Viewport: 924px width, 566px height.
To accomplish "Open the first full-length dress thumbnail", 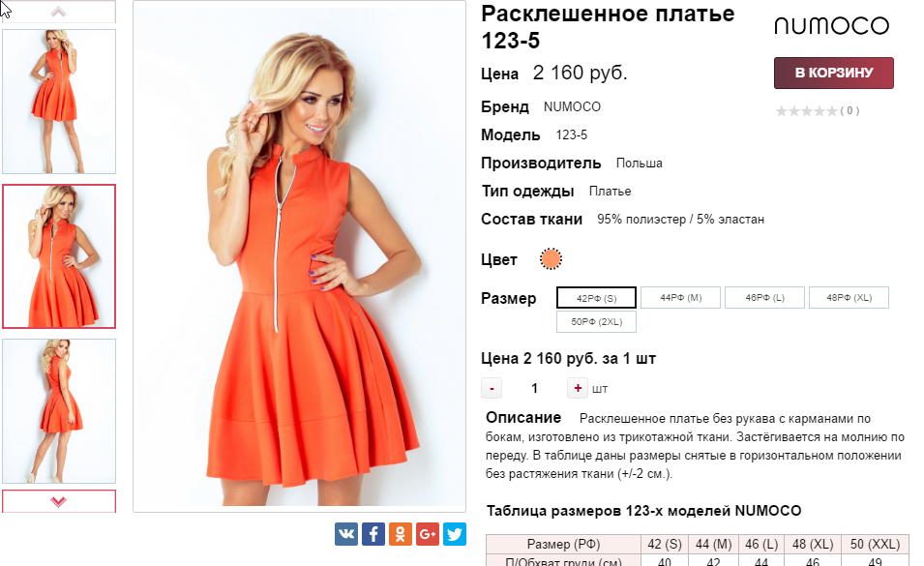I will pos(59,102).
